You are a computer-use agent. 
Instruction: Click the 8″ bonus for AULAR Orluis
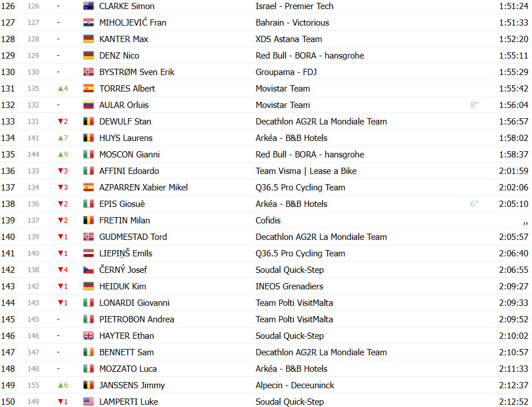pyautogui.click(x=474, y=105)
